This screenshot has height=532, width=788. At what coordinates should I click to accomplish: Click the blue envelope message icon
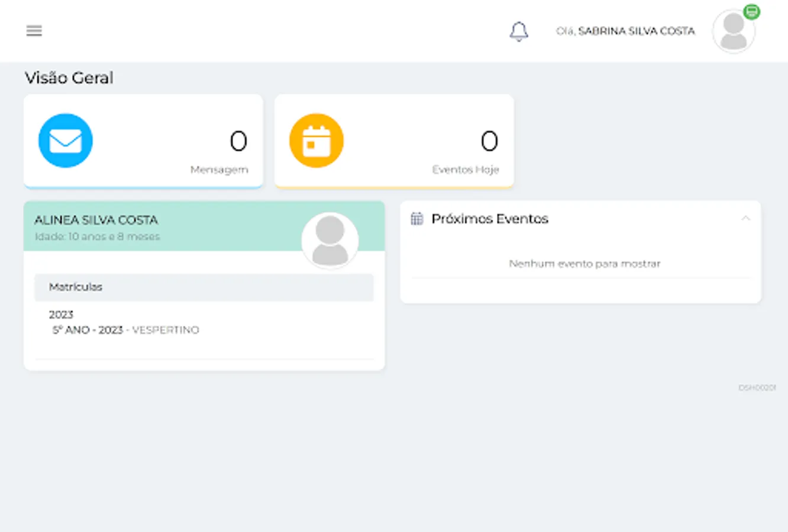[x=66, y=141]
